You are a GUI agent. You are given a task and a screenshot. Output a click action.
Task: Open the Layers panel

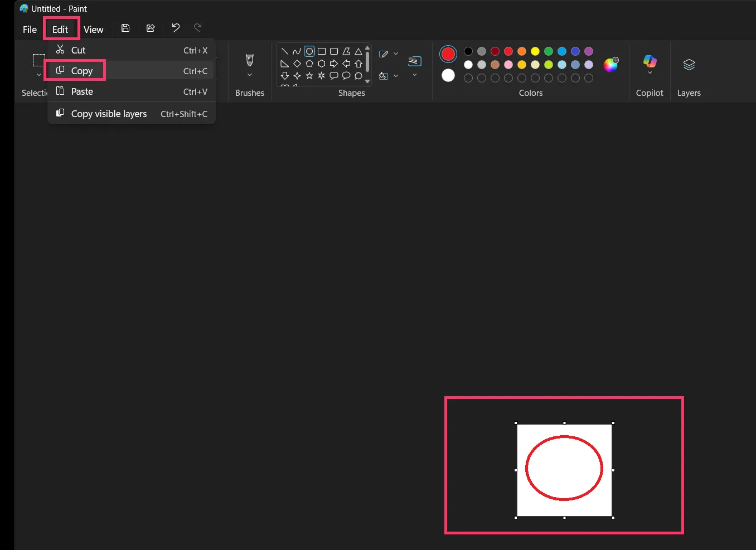689,65
